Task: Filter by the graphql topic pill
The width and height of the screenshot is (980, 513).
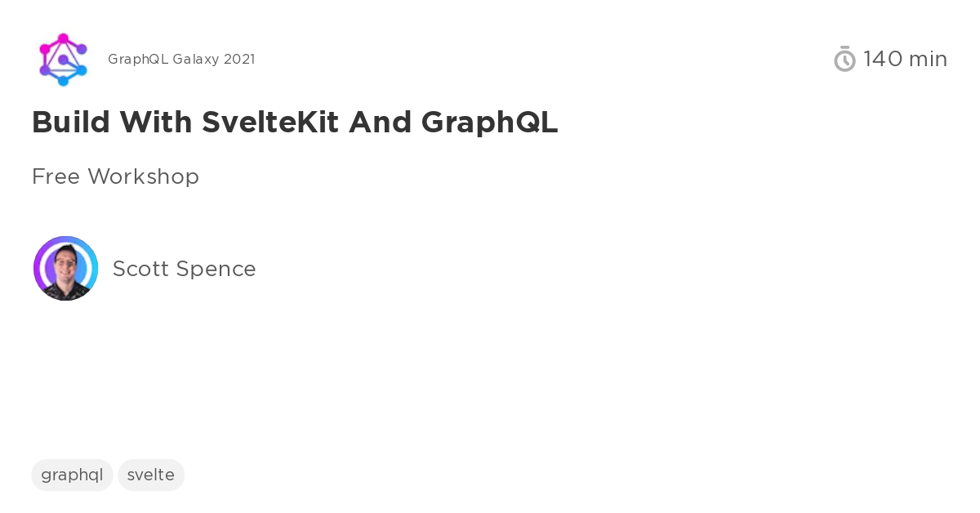Action: 72,475
